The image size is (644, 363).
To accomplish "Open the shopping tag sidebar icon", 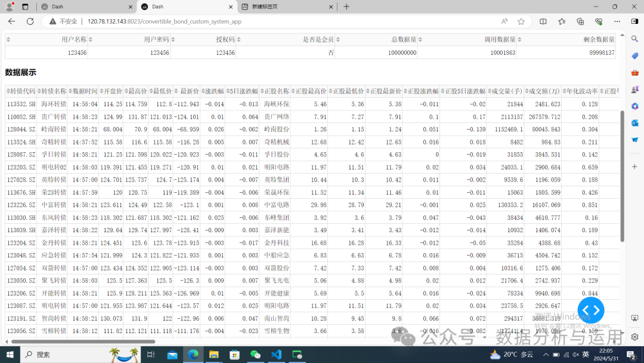I will click(x=634, y=56).
